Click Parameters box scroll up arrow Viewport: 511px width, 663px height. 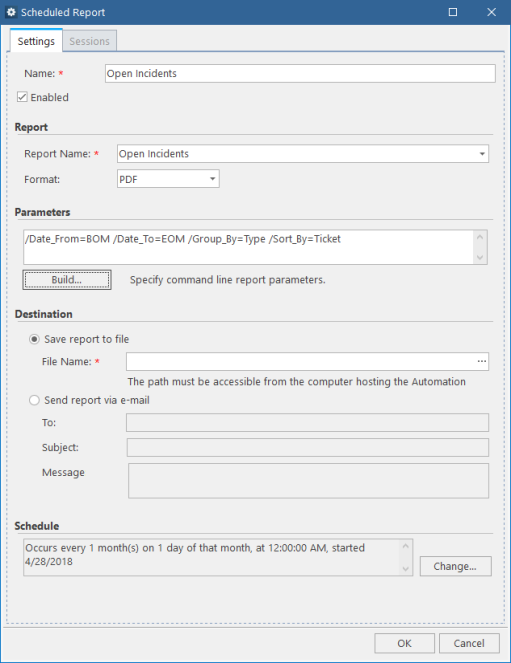point(480,237)
